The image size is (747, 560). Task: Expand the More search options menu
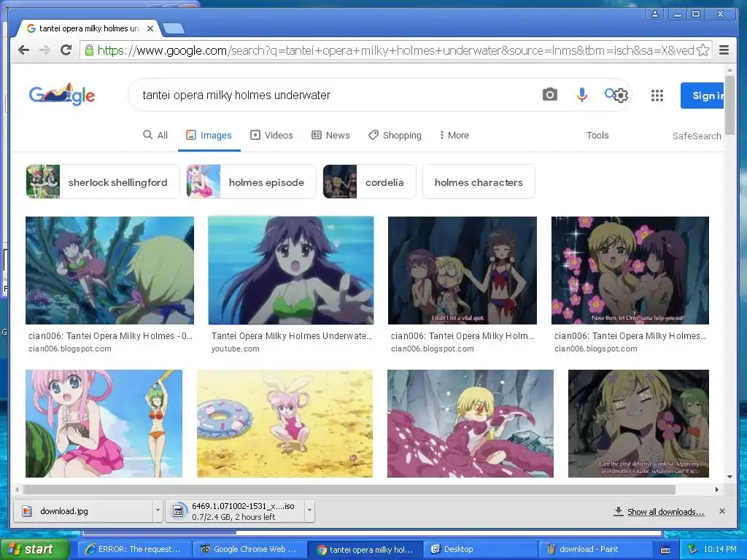click(x=454, y=135)
